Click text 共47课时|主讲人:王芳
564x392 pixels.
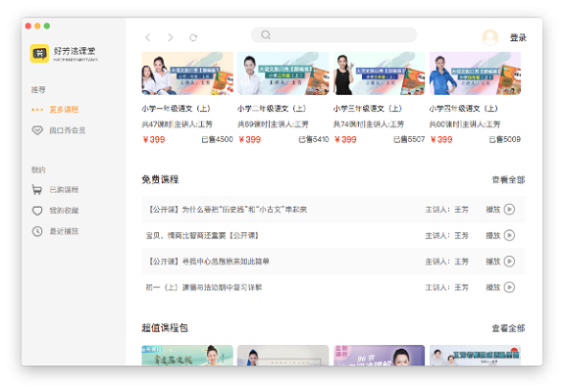[x=177, y=123]
